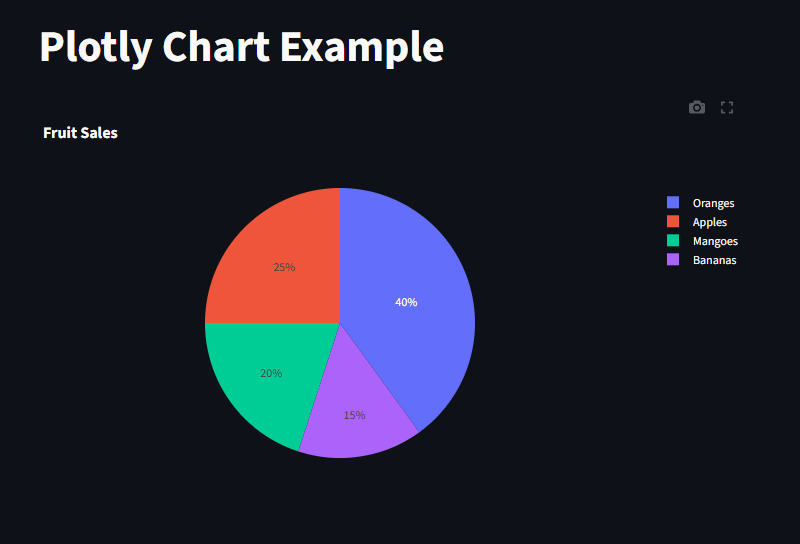Click the 20% label text

tap(271, 374)
